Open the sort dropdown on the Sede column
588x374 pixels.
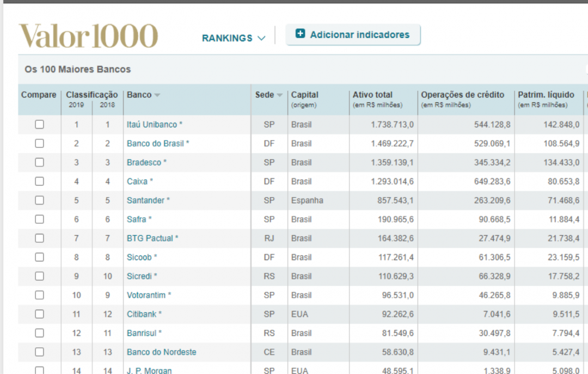pos(280,94)
